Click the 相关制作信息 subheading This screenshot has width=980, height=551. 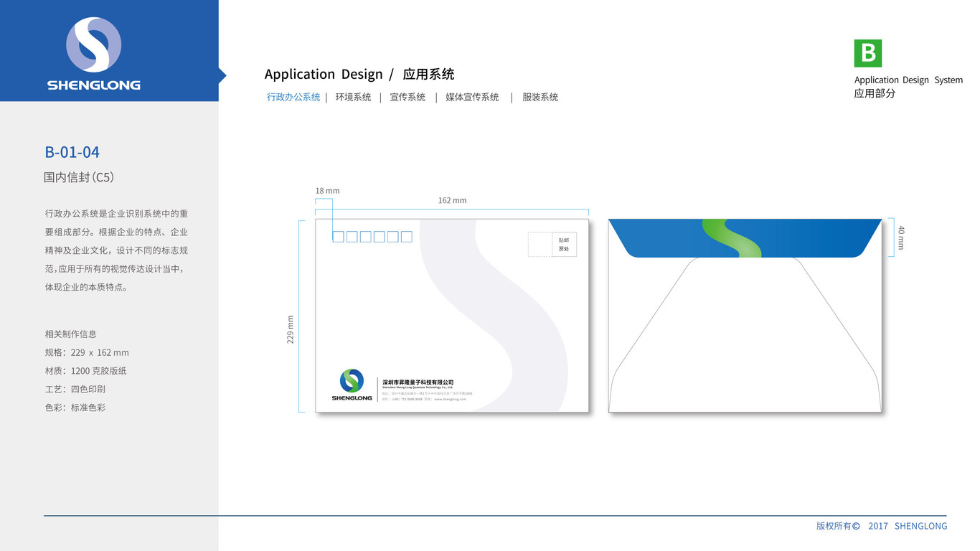point(70,334)
